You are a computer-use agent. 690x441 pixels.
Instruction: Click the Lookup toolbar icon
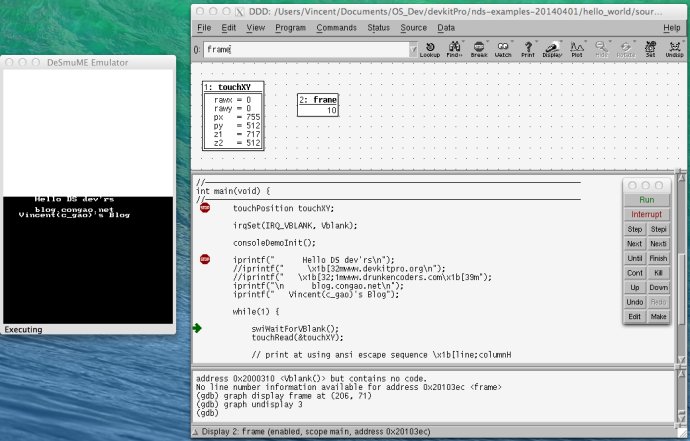429,49
